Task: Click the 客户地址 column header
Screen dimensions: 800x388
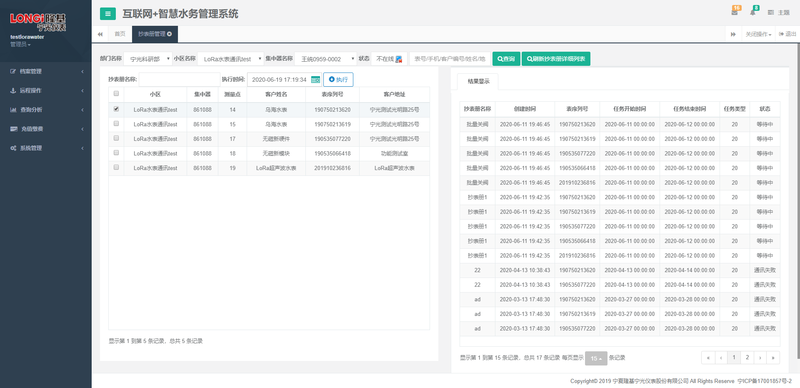Action: (394, 94)
